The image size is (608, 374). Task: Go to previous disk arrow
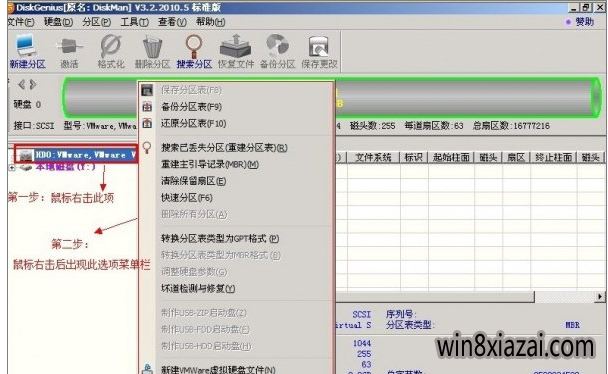(x=22, y=84)
